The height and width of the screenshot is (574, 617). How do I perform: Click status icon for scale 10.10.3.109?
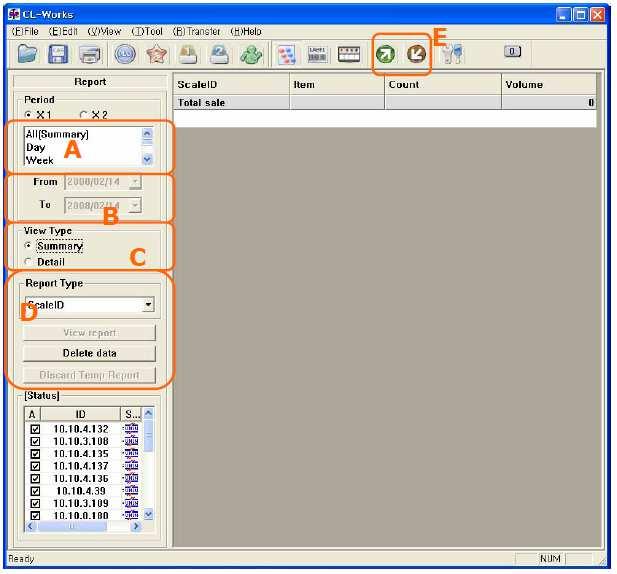tap(131, 503)
